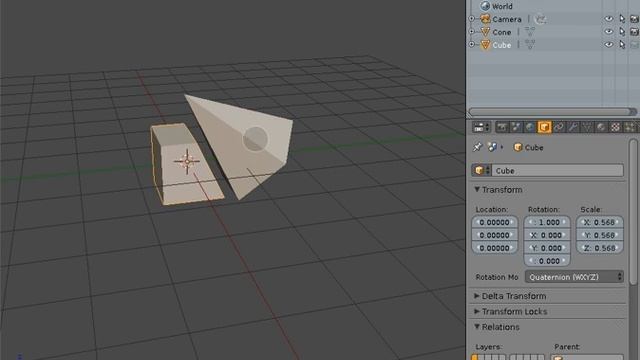
Task: Click the Rotation X value field
Action: click(x=547, y=235)
